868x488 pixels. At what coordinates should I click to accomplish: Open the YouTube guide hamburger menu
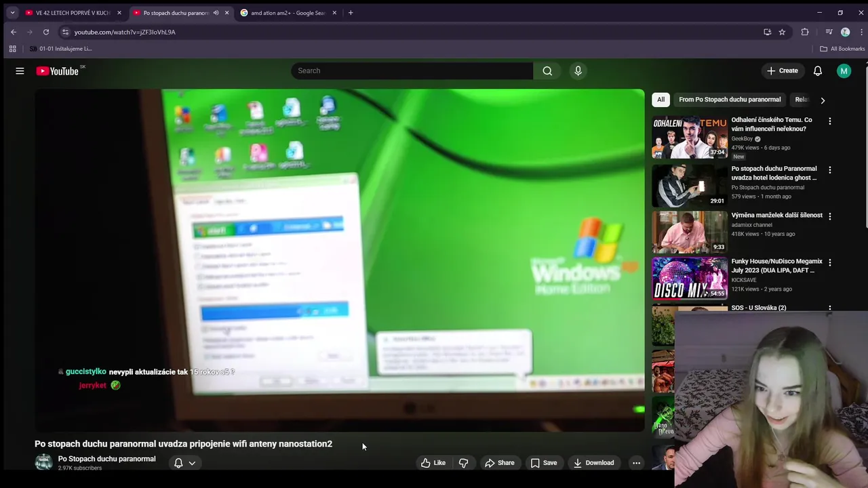[20, 70]
